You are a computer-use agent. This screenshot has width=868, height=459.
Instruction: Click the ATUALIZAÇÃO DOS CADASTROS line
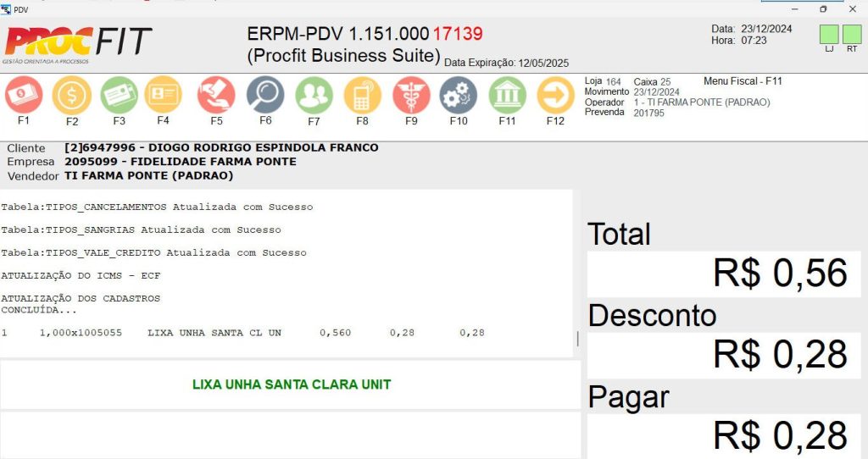pos(81,298)
